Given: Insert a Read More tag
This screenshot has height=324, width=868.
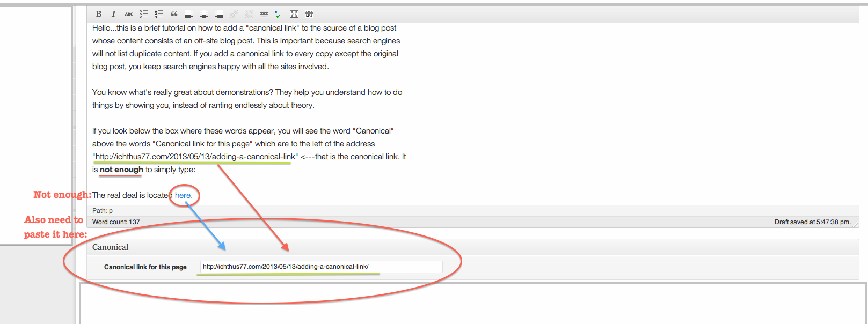Looking at the screenshot, I should click(x=264, y=14).
